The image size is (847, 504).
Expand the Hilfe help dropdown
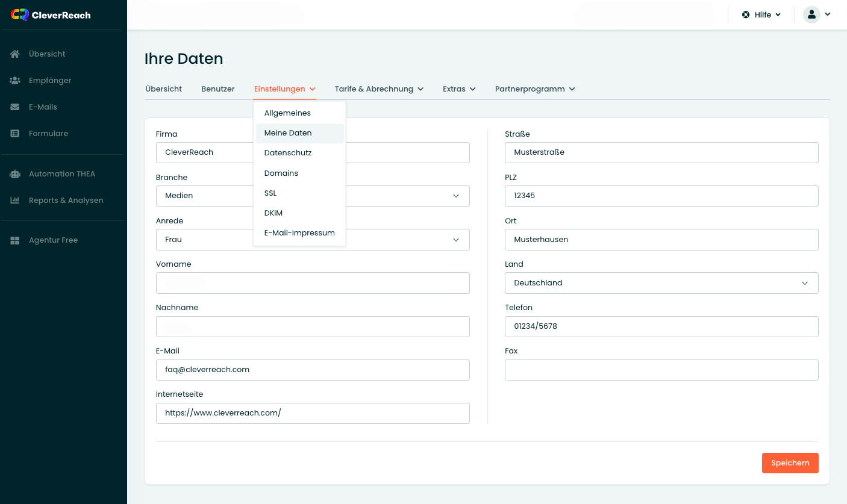click(762, 14)
